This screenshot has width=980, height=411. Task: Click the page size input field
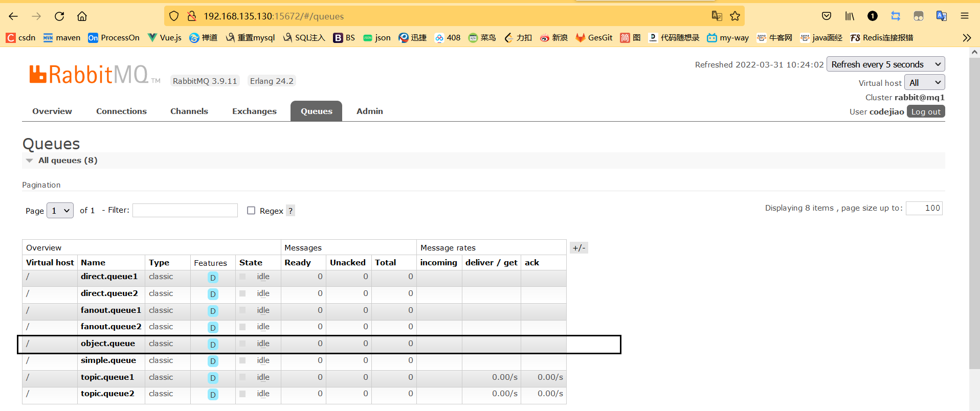(x=924, y=208)
